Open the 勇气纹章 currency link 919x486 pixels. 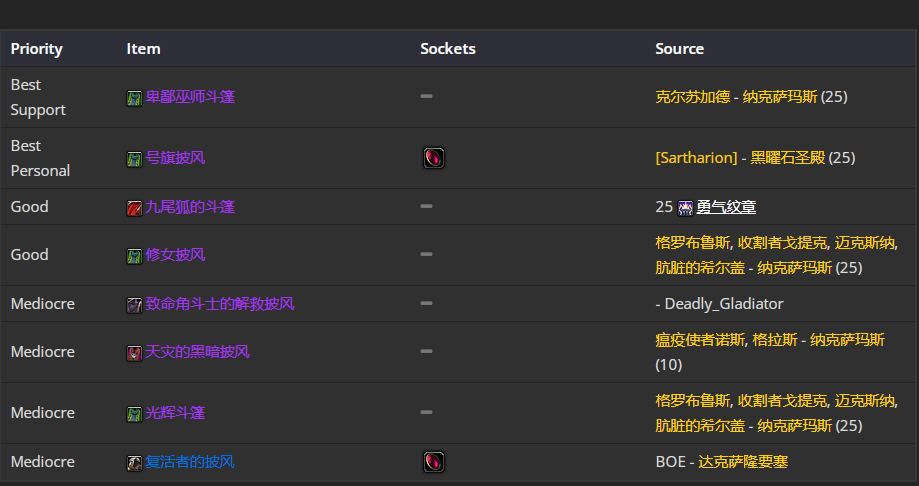[x=726, y=206]
